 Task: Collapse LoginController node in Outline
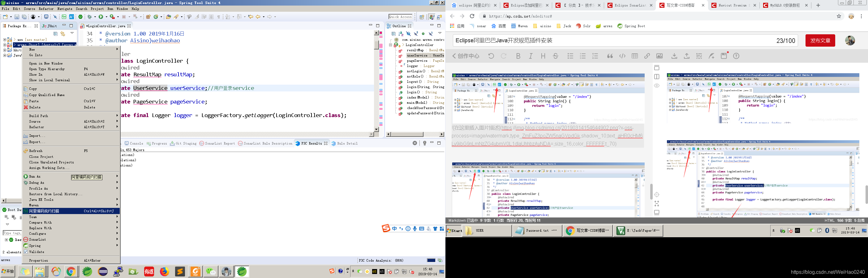(x=390, y=45)
